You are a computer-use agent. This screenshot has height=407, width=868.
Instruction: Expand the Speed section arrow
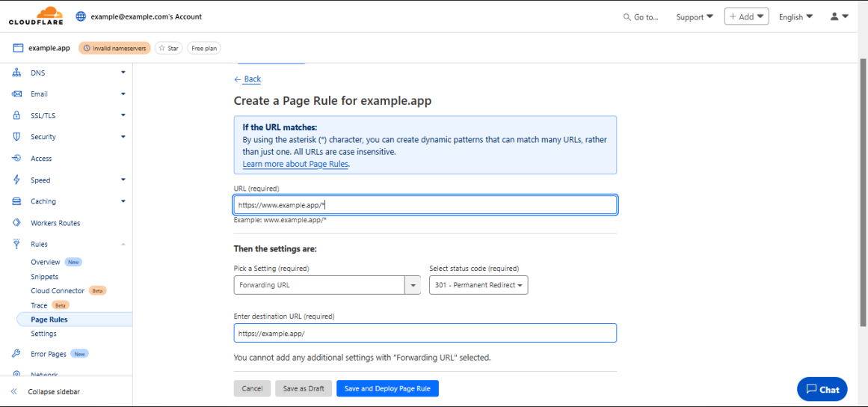(123, 180)
